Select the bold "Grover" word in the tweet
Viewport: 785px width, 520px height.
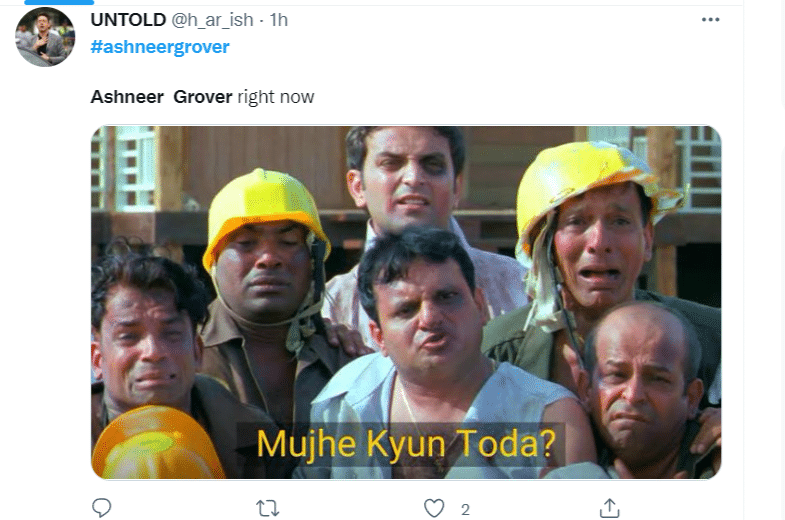[x=203, y=97]
